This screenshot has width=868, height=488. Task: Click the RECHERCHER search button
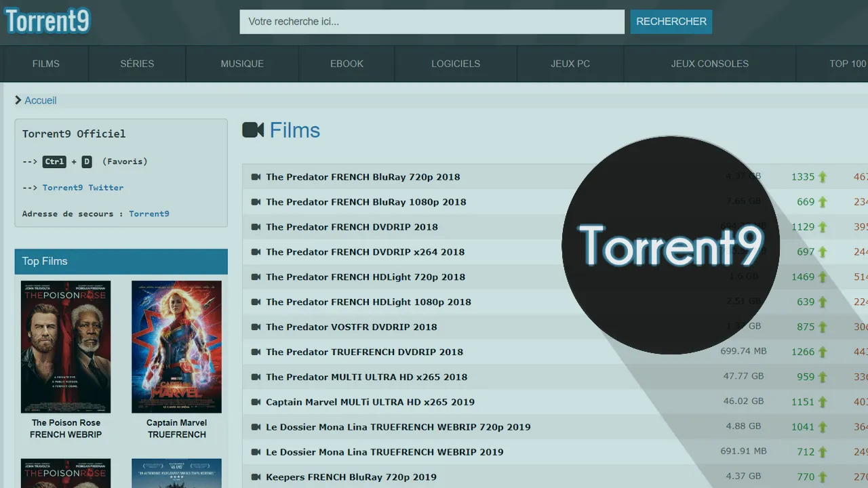coord(671,21)
